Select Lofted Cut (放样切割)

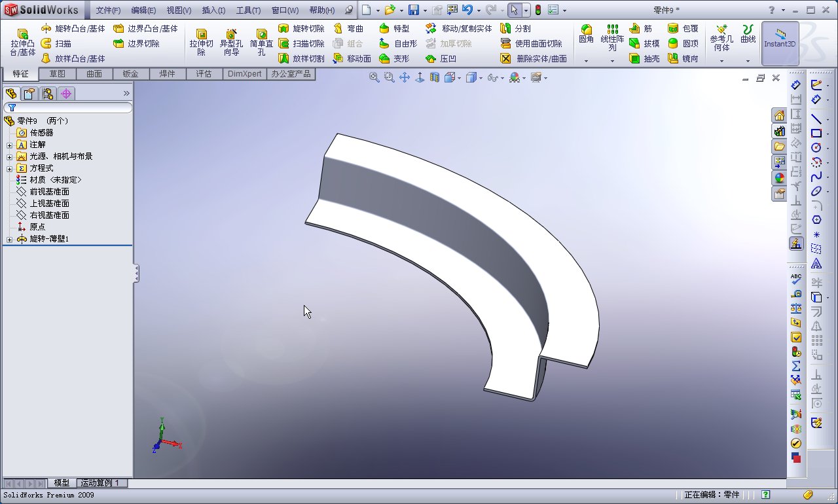(x=301, y=58)
